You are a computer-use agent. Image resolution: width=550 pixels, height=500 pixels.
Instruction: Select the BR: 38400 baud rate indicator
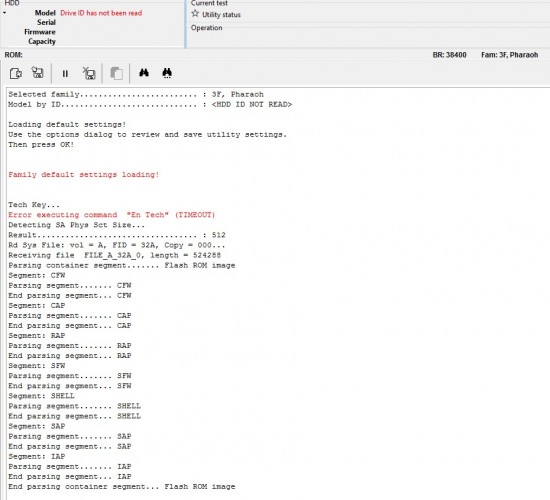[x=449, y=55]
